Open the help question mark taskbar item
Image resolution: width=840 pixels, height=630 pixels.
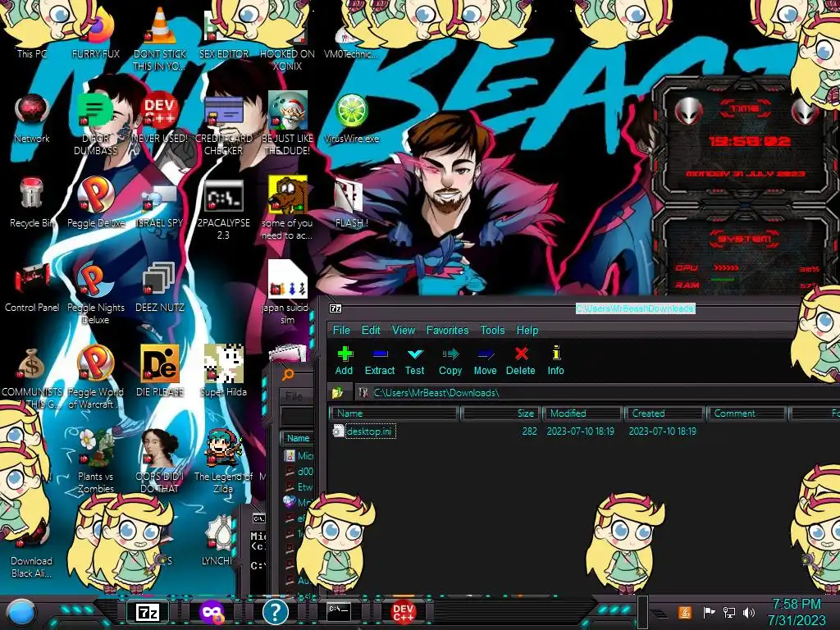pyautogui.click(x=276, y=612)
